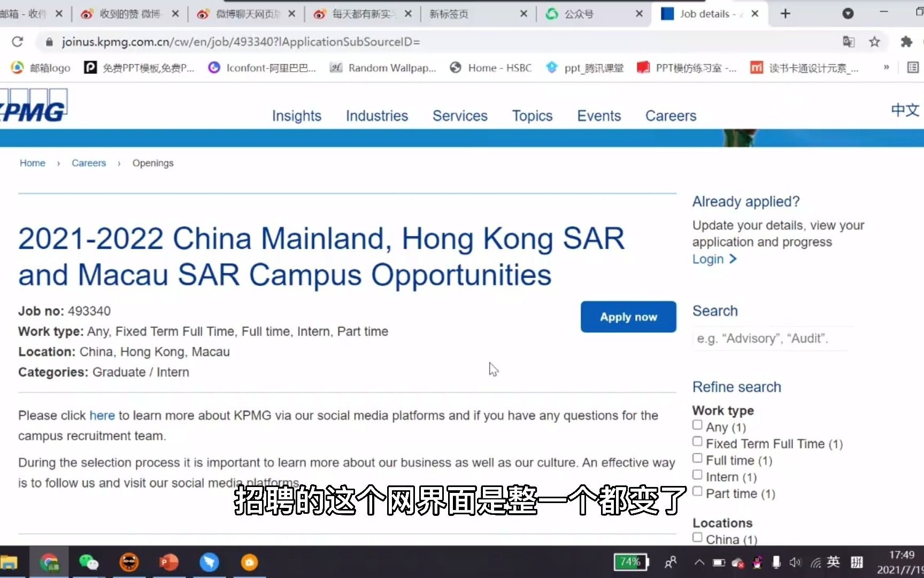924x578 pixels.
Task: Check the China (1) location box
Action: pos(697,537)
